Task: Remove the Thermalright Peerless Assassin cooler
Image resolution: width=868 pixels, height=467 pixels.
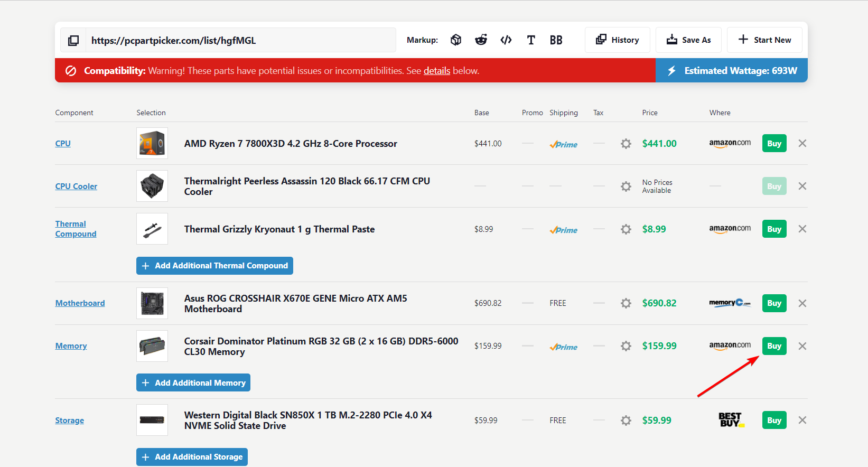Action: pyautogui.click(x=802, y=186)
